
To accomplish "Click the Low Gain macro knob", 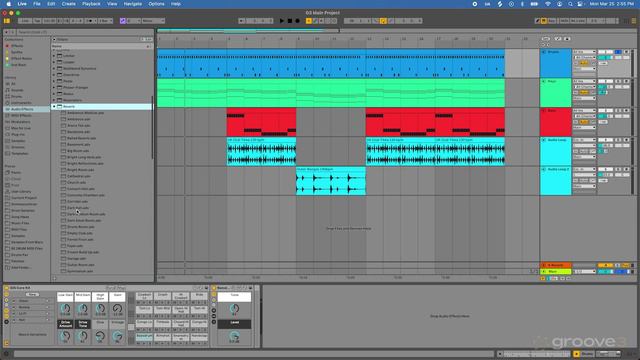I will (65, 309).
